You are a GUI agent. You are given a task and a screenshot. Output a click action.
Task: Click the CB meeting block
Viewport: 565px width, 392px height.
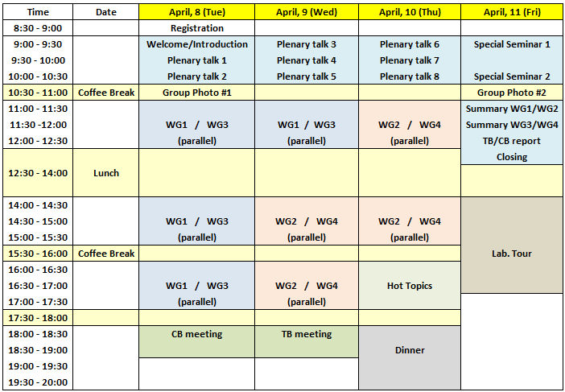197,334
